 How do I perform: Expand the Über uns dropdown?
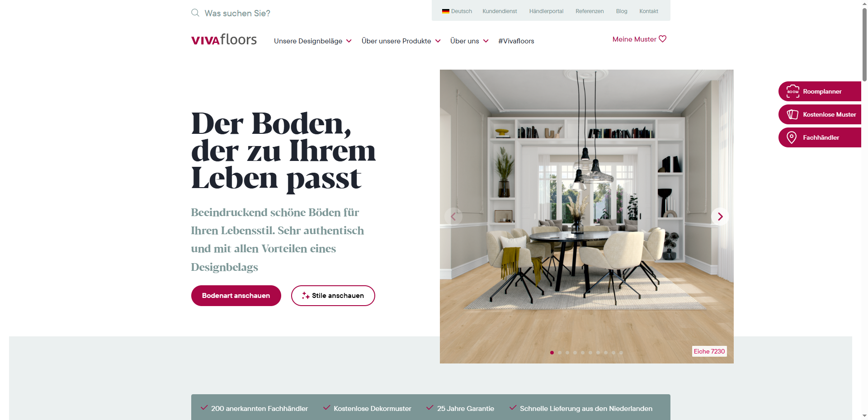[469, 41]
